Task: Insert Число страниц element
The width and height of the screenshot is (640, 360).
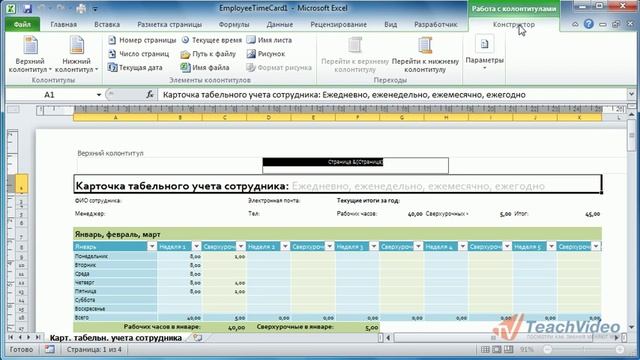Action: [x=139, y=53]
